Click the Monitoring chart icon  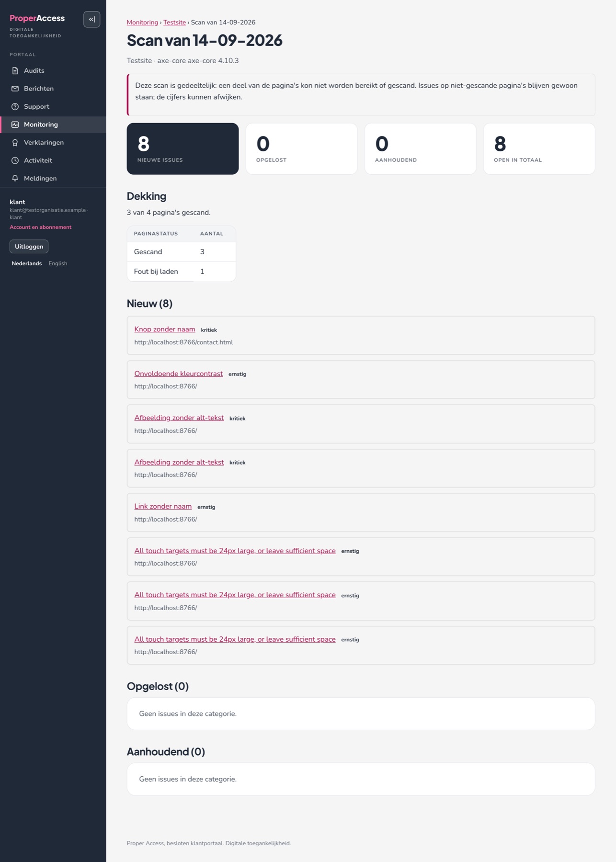click(x=15, y=125)
